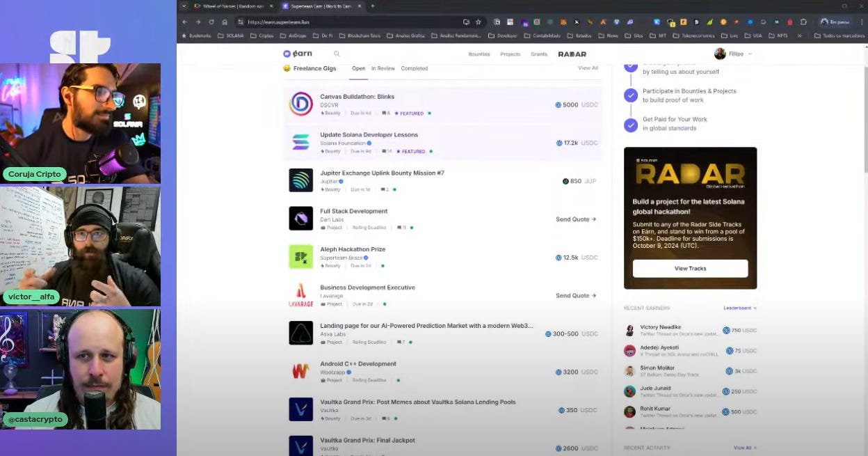Open Adedeji Ayekoti's earner avatar
The image size is (868, 456).
(x=629, y=351)
